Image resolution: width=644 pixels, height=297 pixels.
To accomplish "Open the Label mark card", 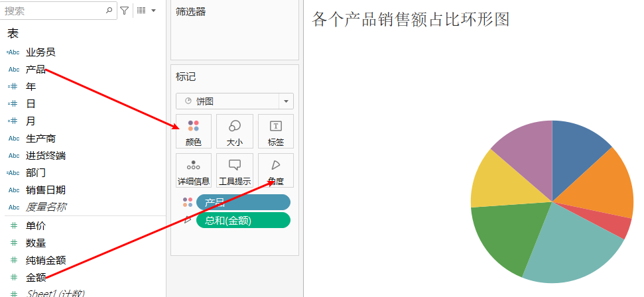I will pos(276,131).
